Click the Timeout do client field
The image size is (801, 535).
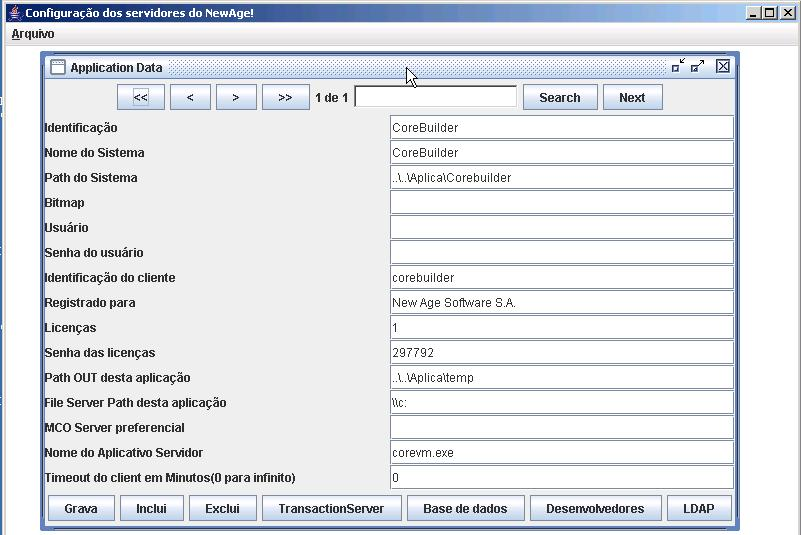click(562, 478)
